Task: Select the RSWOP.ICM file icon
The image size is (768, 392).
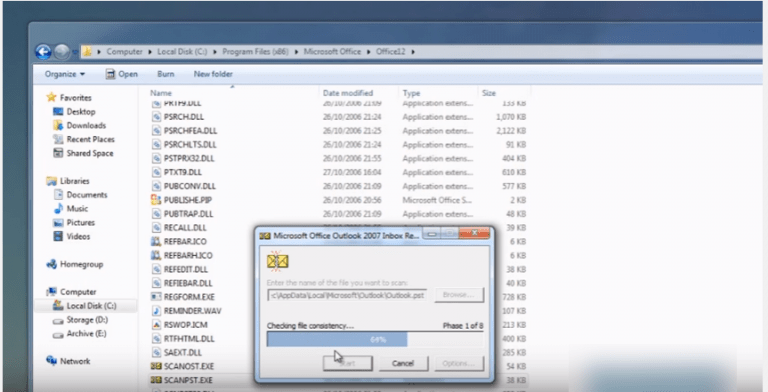Action: tap(156, 325)
